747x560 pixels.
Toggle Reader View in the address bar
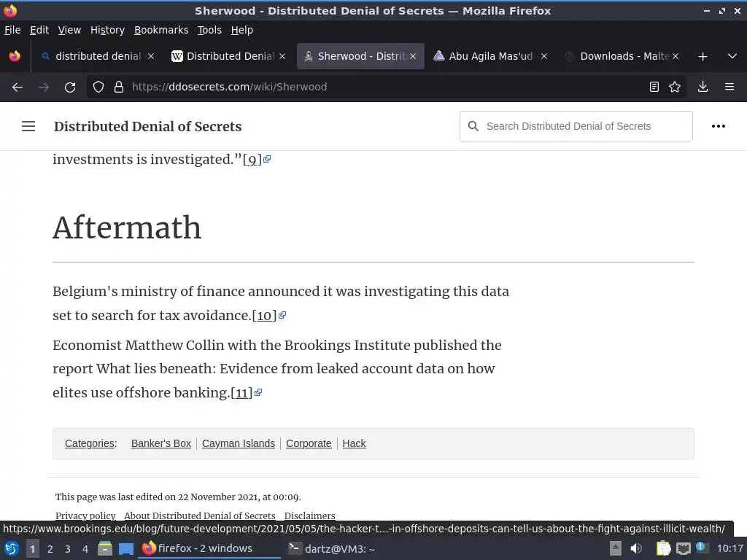654,87
